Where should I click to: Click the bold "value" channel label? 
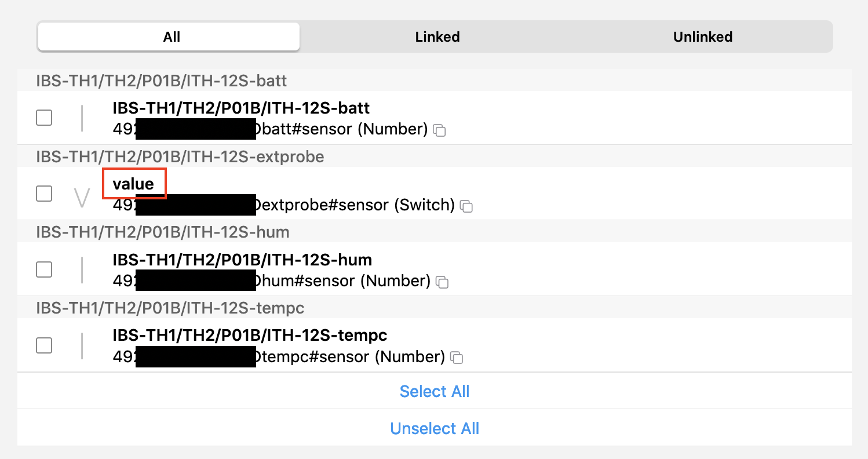pos(133,184)
